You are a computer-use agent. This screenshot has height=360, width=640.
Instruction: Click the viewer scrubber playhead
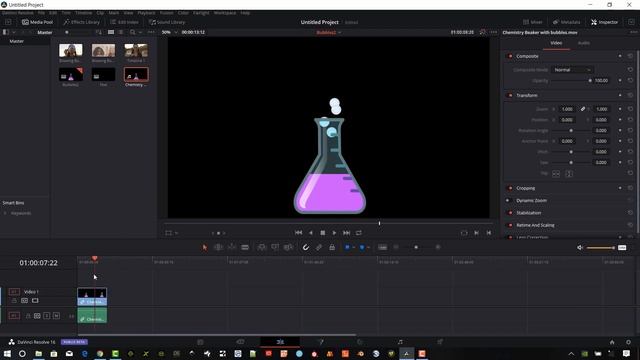pyautogui.click(x=379, y=223)
